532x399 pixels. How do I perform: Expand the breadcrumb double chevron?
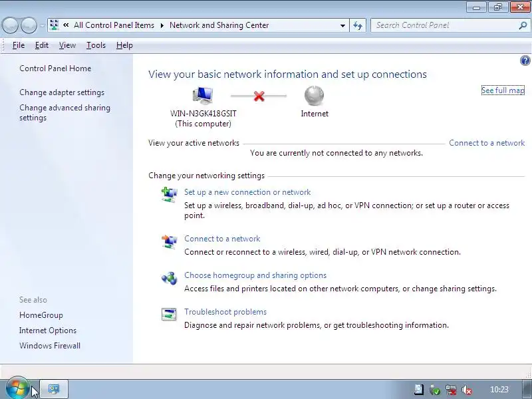pos(66,25)
